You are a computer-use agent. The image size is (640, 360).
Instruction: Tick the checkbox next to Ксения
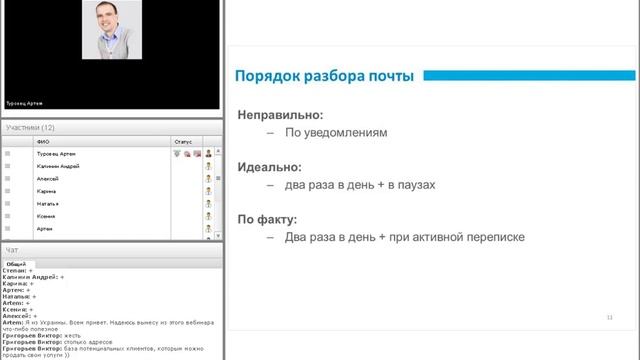(x=7, y=216)
